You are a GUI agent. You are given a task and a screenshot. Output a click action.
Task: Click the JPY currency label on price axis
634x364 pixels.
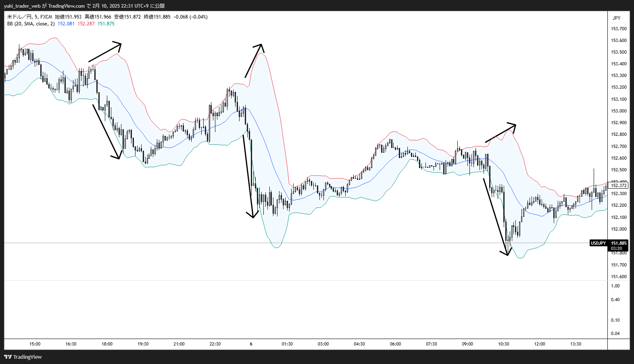(617, 18)
